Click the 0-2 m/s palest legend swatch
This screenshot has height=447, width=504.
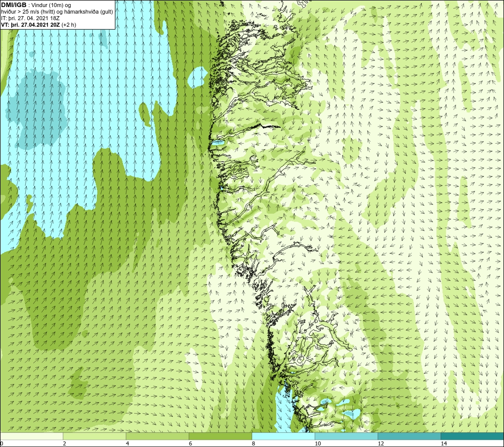[31, 436]
